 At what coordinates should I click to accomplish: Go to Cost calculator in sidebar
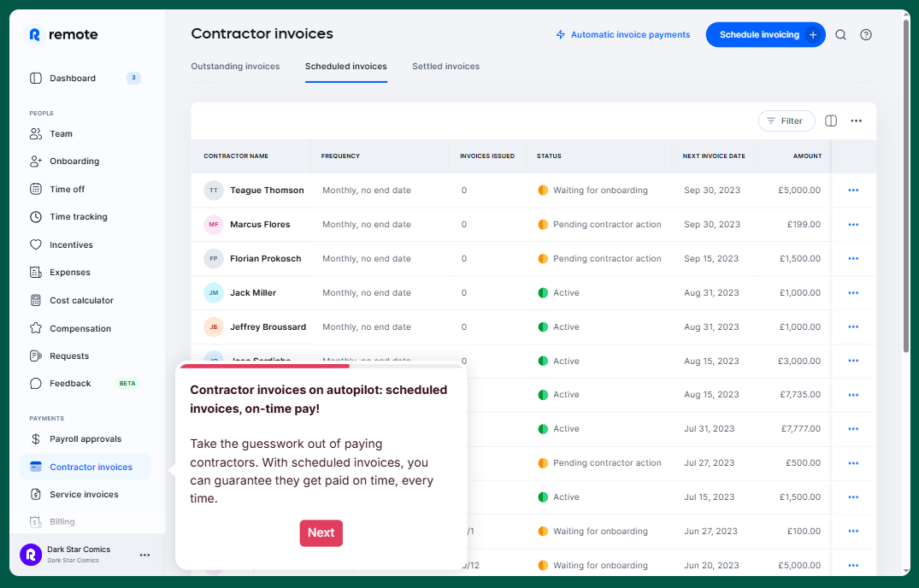tap(81, 301)
